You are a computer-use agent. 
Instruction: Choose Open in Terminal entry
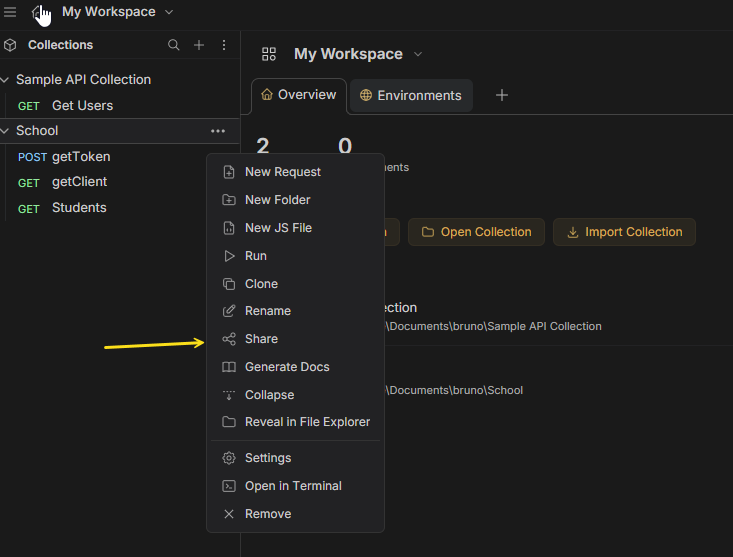click(x=295, y=486)
